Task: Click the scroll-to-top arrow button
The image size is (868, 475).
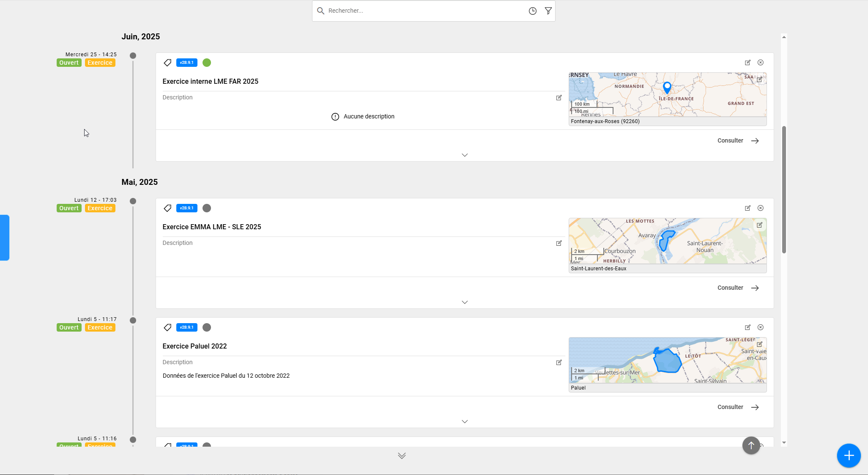Action: 751,445
